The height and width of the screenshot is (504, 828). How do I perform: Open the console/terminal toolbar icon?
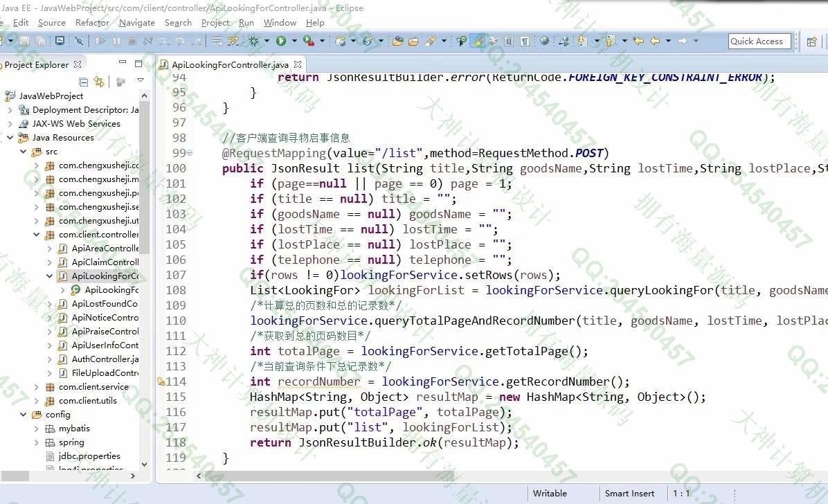tap(60, 41)
